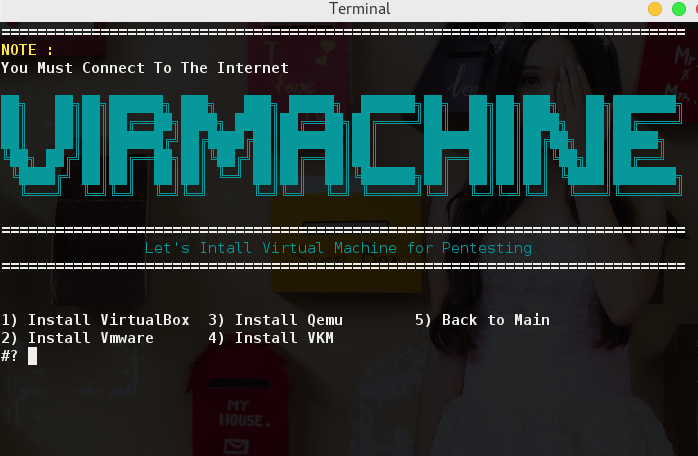Viewport: 698px width, 456px height.
Task: Click the yellow minimize window button
Action: tap(655, 9)
